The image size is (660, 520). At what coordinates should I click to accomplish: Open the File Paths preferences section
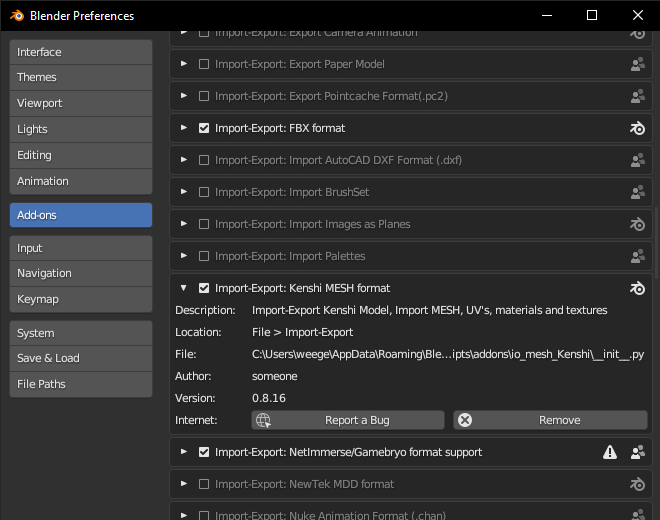(81, 384)
